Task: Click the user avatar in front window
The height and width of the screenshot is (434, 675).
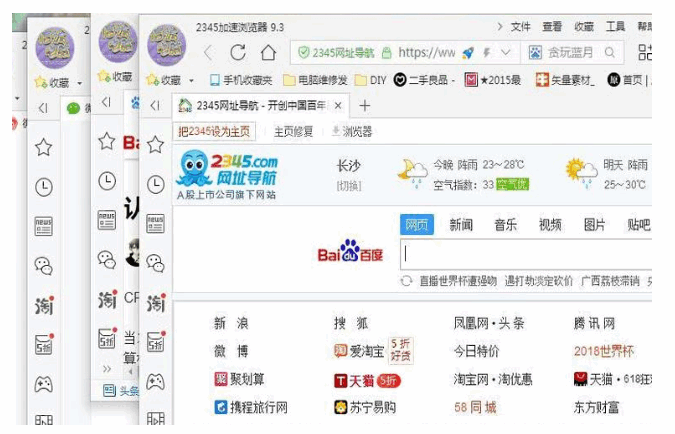Action: point(167,45)
